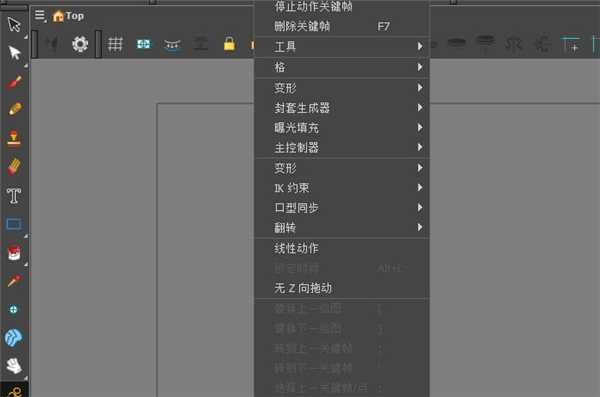Choose 停止动作关键帧 from the menu
Image resolution: width=600 pixels, height=397 pixels.
pyautogui.click(x=342, y=7)
